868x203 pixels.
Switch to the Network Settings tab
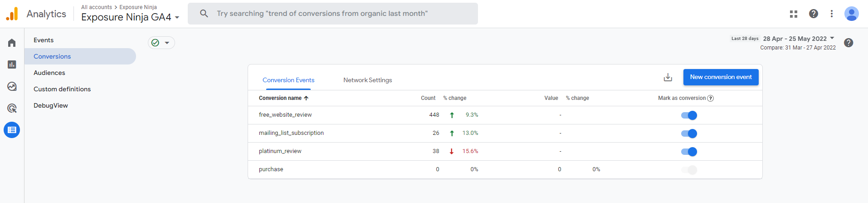pos(367,80)
